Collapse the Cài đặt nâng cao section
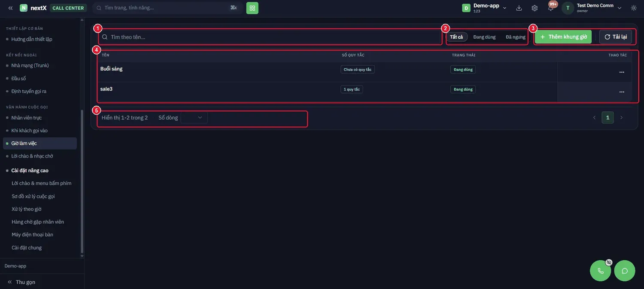 pyautogui.click(x=30, y=170)
